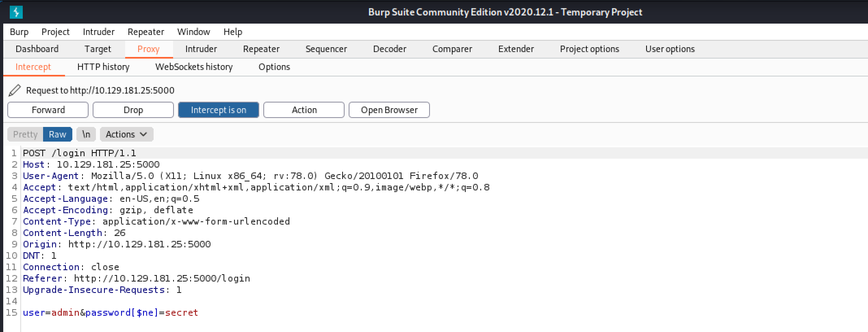The image size is (868, 332).
Task: Click the Accept-Encoding header line
Action: point(108,210)
